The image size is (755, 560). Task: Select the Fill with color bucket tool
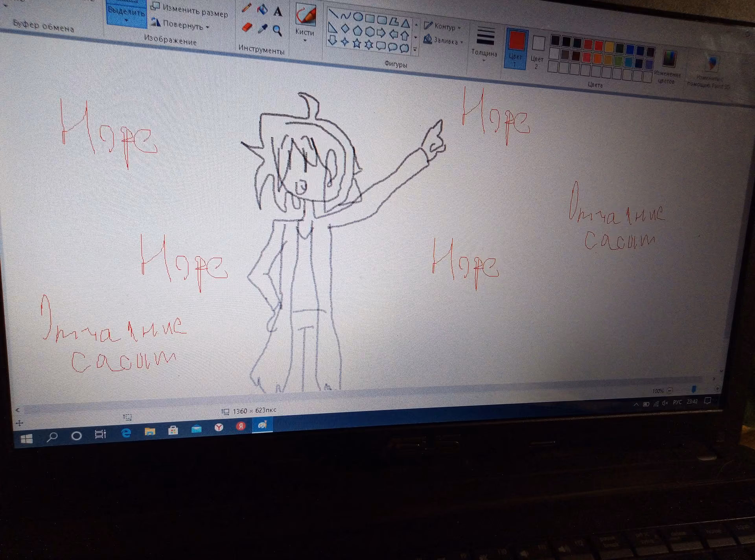[262, 9]
